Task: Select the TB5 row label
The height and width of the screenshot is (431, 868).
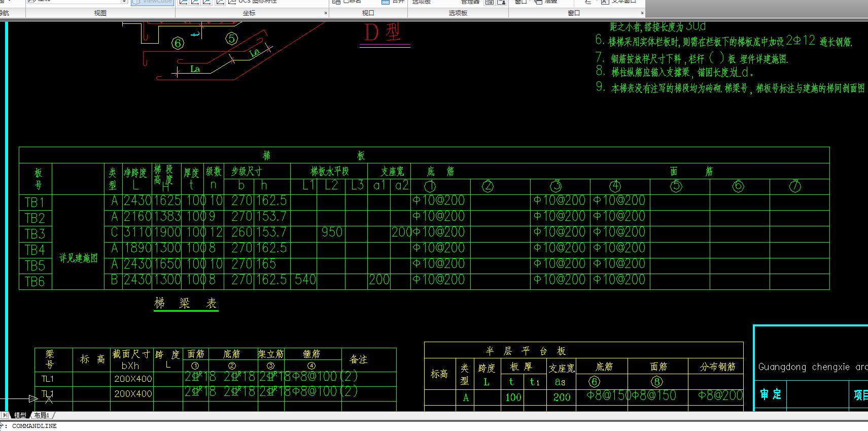Action: (34, 266)
